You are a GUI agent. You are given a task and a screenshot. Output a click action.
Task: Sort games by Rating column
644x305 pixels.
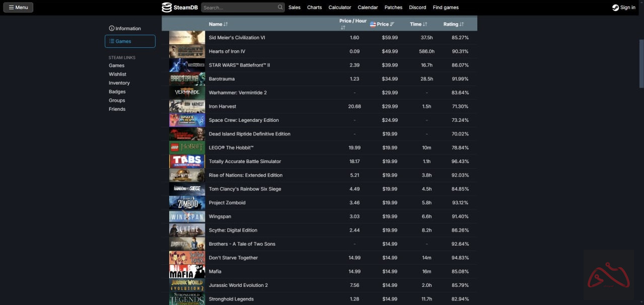click(x=453, y=24)
